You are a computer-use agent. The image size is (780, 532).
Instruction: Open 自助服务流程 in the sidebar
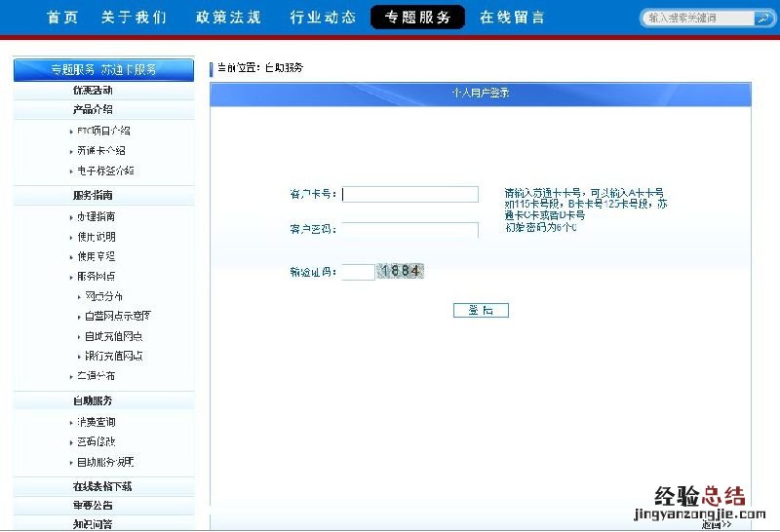tap(105, 463)
